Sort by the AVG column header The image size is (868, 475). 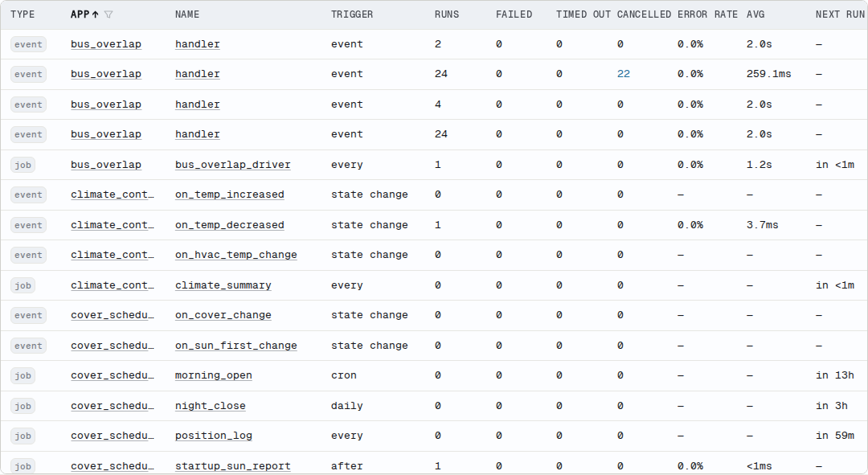pyautogui.click(x=755, y=14)
